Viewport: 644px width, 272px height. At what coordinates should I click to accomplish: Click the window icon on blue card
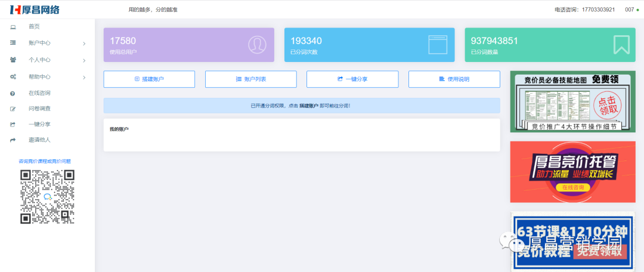click(x=438, y=45)
